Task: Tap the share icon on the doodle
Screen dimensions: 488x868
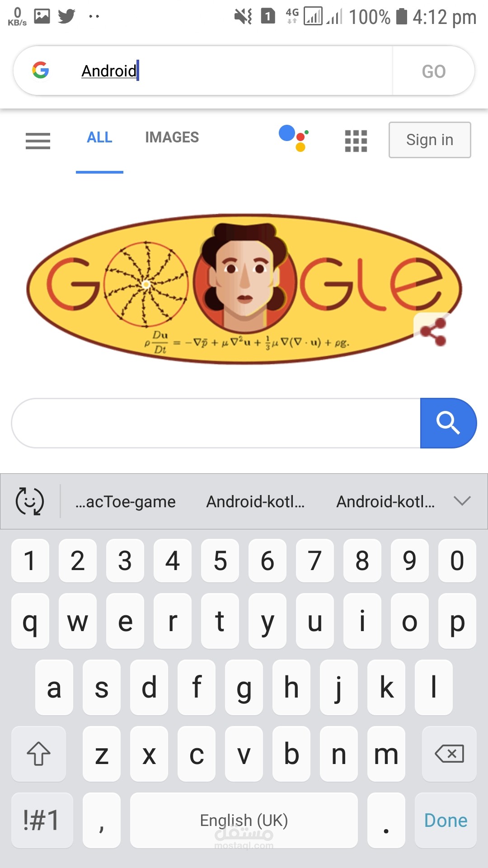Action: (x=433, y=332)
